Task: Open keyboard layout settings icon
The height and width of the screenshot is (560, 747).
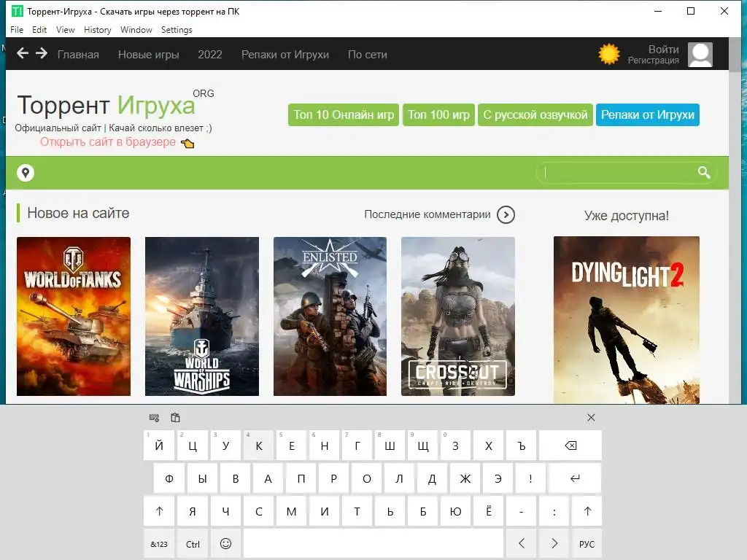Action: coord(154,418)
